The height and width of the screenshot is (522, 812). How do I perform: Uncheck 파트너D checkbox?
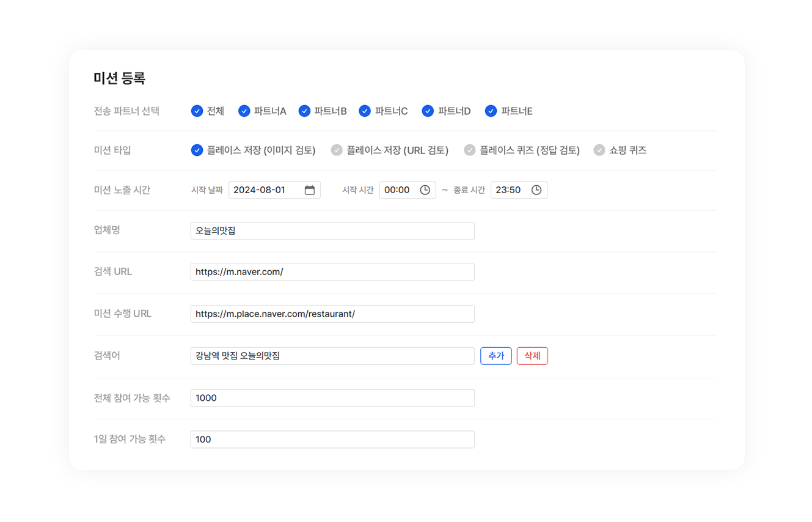pos(428,111)
